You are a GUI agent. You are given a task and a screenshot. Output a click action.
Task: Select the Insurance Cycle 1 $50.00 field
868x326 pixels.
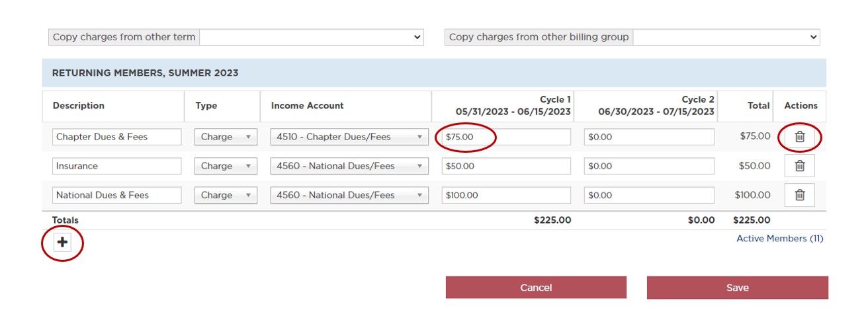(x=506, y=166)
